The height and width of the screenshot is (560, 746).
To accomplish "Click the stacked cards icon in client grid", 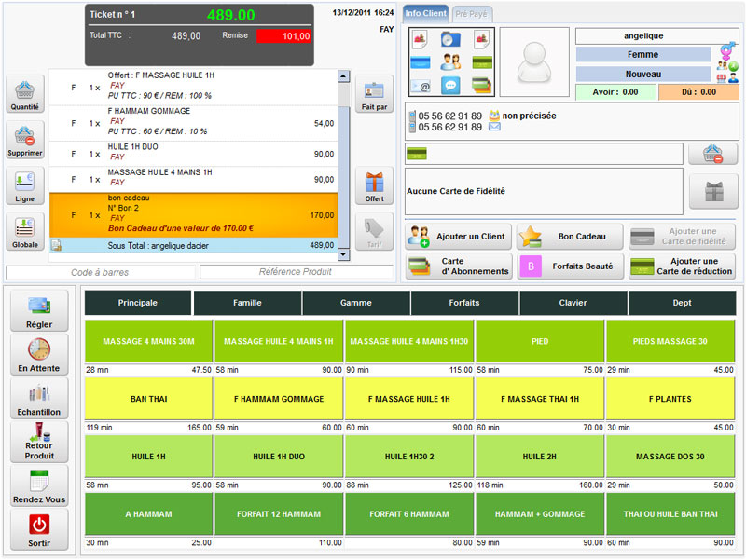I will tap(482, 85).
